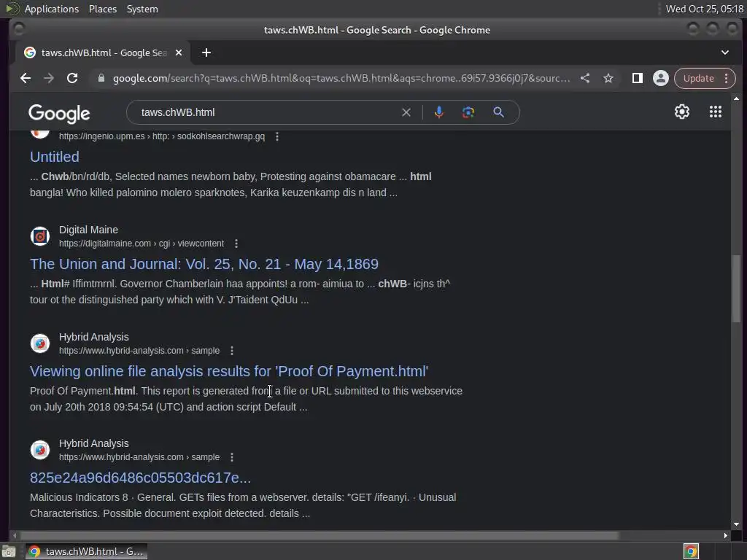This screenshot has height=560, width=747.
Task: Click the scroll up arrow
Action: pos(737,98)
